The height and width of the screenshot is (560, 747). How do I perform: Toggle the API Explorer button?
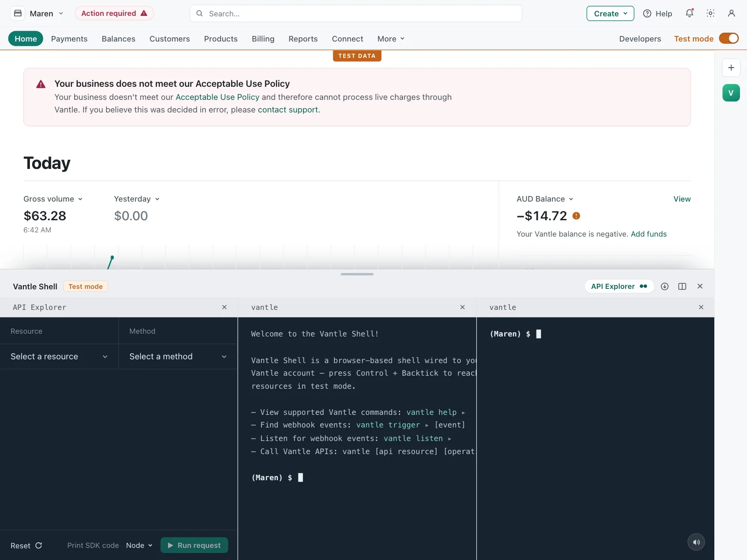619,287
